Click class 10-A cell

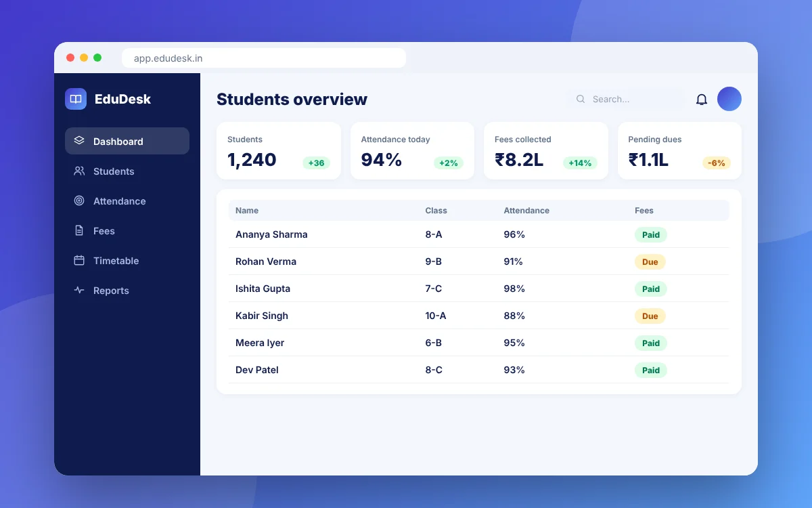coord(436,316)
